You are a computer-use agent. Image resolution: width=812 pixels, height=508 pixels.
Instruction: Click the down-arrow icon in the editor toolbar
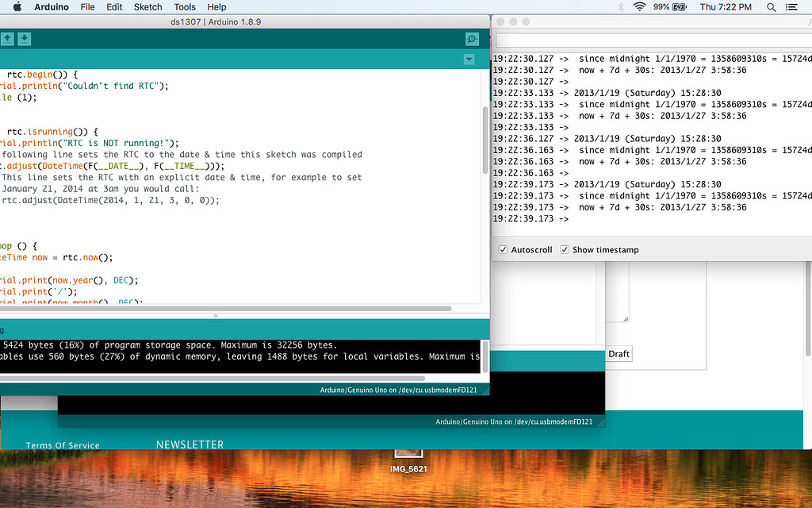pos(24,38)
